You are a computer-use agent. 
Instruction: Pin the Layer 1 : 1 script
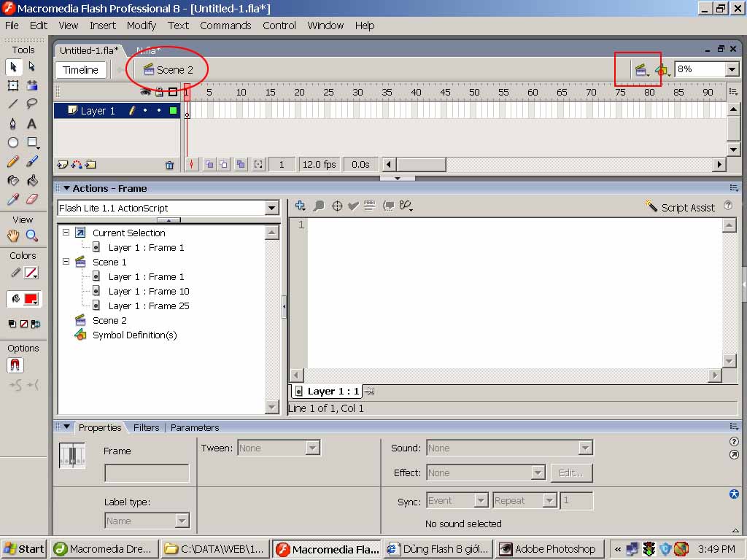pyautogui.click(x=370, y=391)
